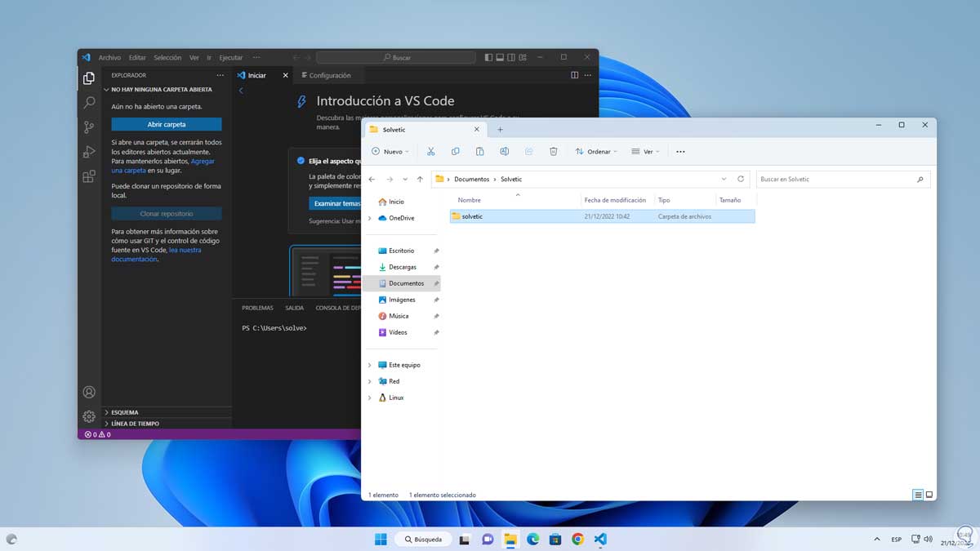Open the Ordenar dropdown in File Explorer
Viewport: 980px width, 551px height.
[596, 151]
